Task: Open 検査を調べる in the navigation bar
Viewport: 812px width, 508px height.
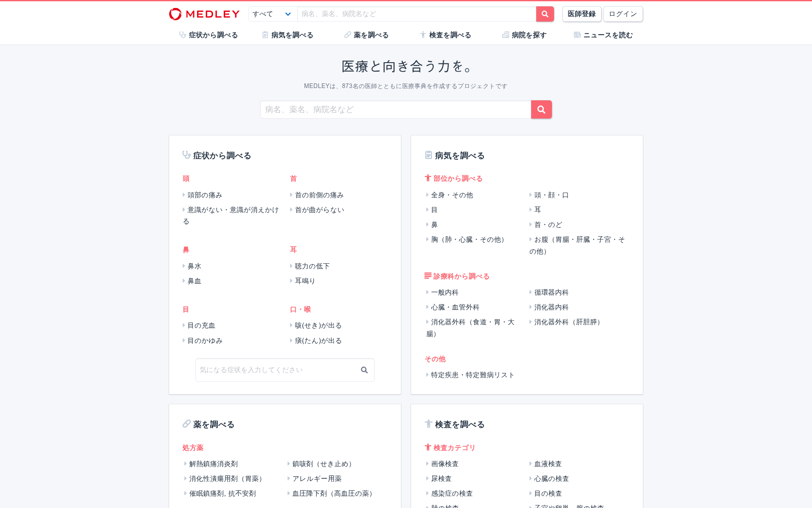Action: [445, 35]
